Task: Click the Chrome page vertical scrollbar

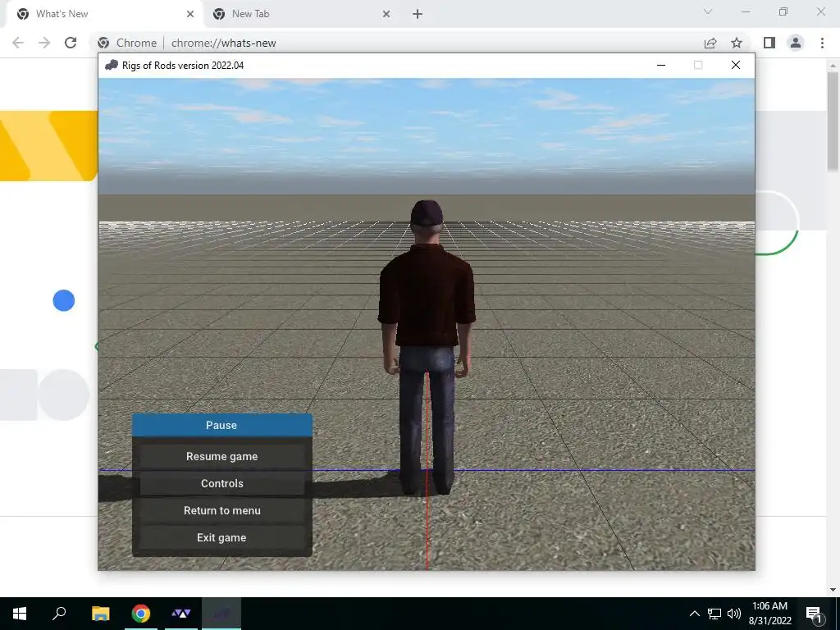Action: tap(833, 121)
